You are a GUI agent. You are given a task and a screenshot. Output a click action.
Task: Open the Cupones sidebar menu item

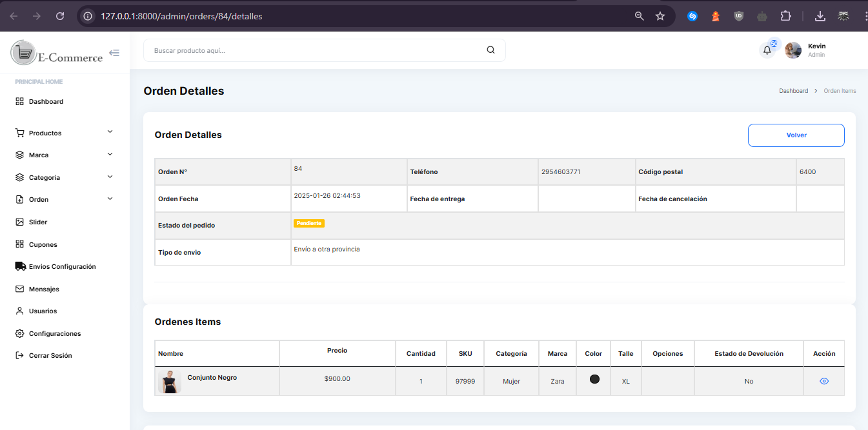(43, 244)
